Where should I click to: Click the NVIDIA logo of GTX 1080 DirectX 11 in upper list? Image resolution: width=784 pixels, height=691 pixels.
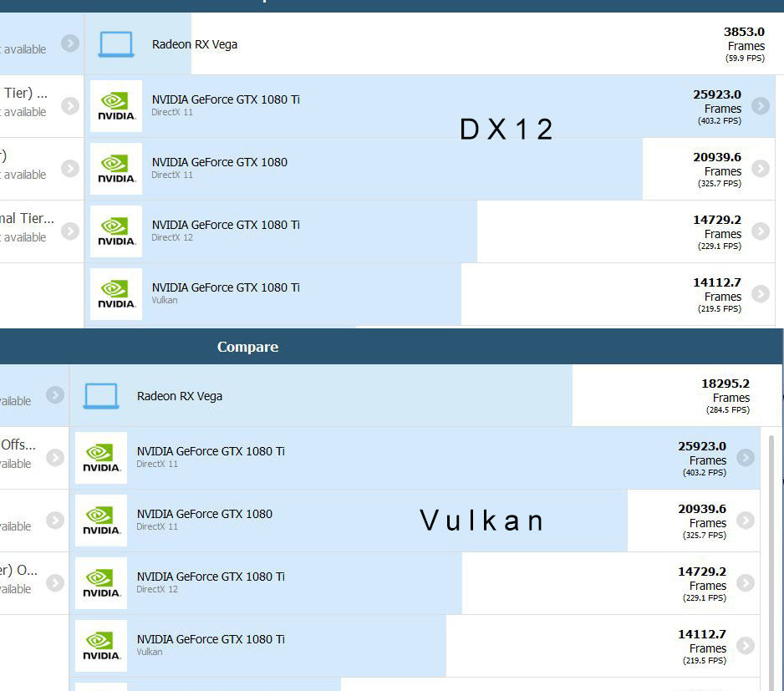point(116,169)
